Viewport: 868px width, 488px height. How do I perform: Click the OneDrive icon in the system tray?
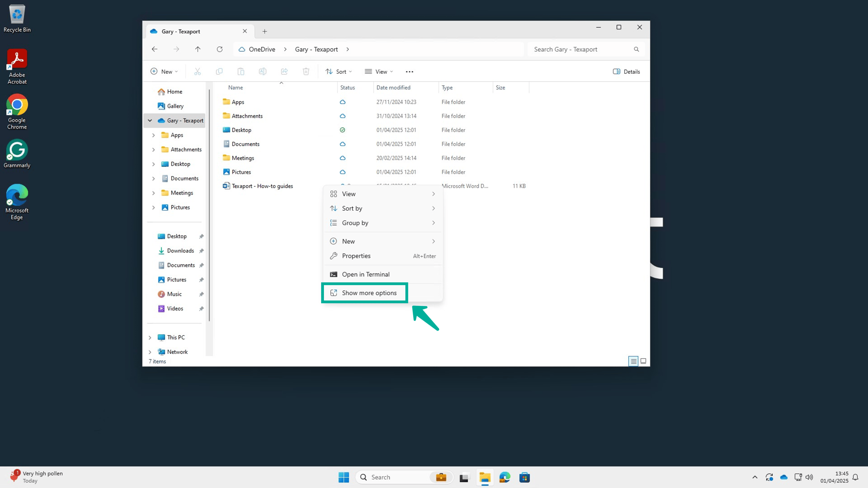(x=784, y=477)
